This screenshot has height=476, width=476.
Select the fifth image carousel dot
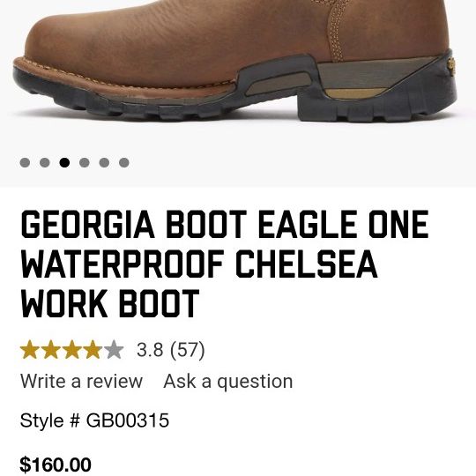pyautogui.click(x=104, y=162)
